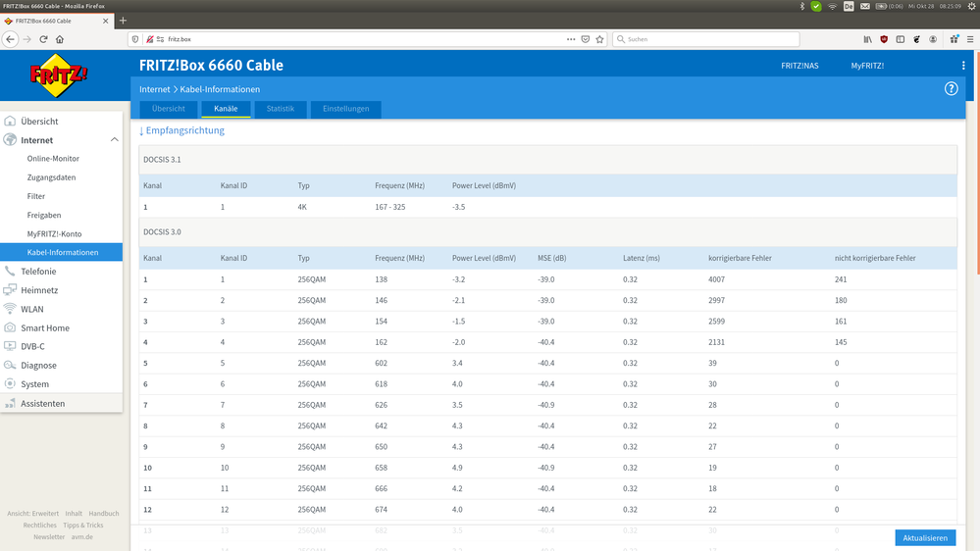Open page actions ellipsis in address bar

571,39
